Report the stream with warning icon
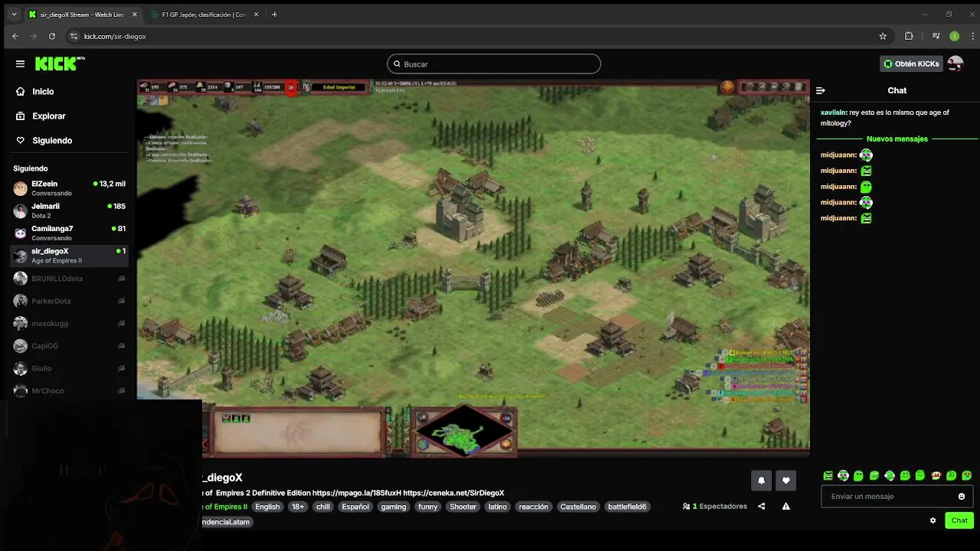The height and width of the screenshot is (551, 980). tap(786, 507)
